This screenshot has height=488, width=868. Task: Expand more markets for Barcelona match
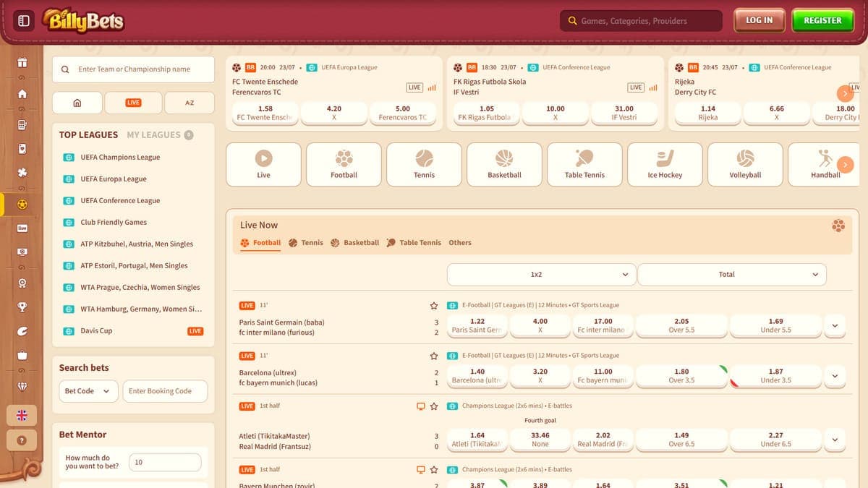click(835, 376)
